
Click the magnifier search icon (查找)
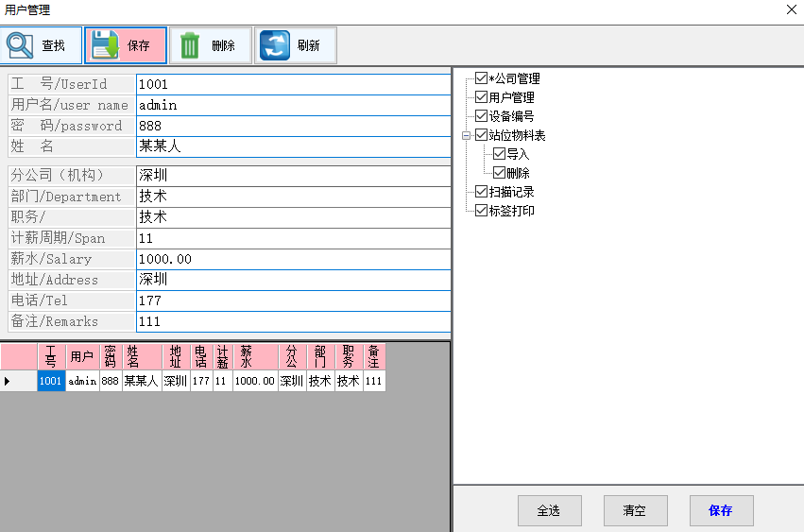pos(21,45)
